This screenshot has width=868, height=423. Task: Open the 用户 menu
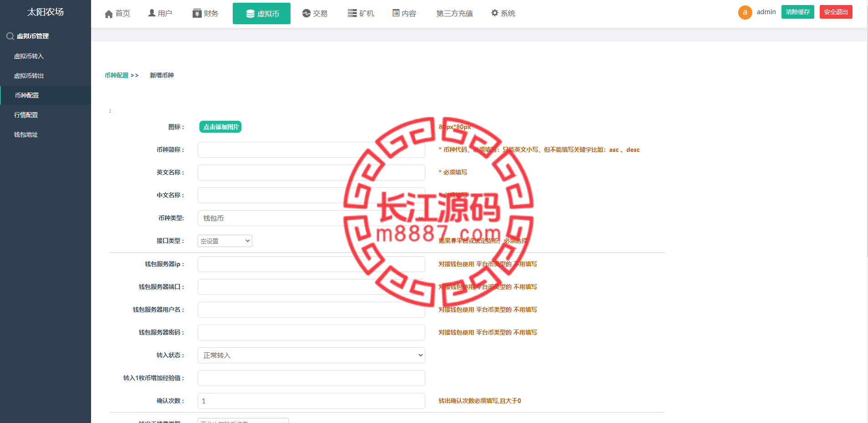[160, 14]
